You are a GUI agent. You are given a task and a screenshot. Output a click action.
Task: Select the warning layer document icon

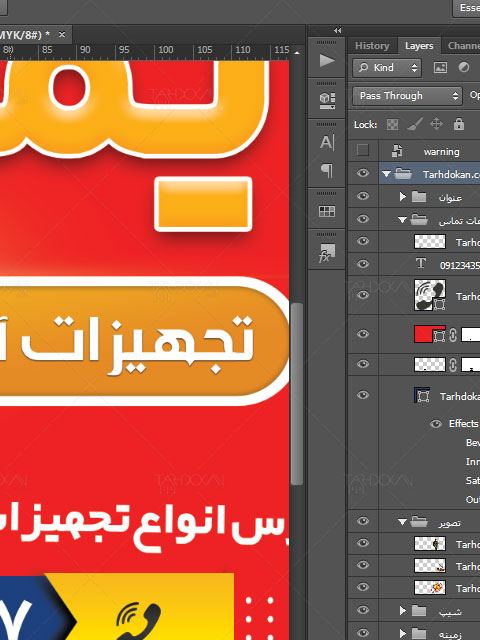pos(397,151)
